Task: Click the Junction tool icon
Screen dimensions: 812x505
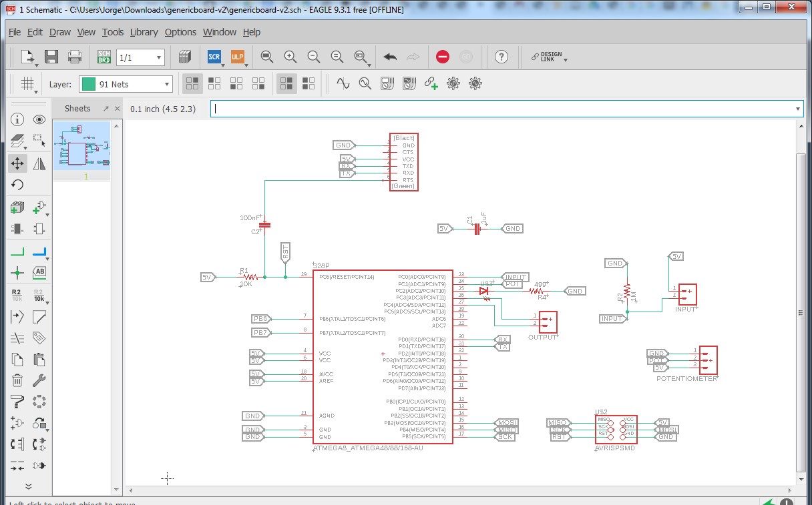Action: [x=17, y=272]
